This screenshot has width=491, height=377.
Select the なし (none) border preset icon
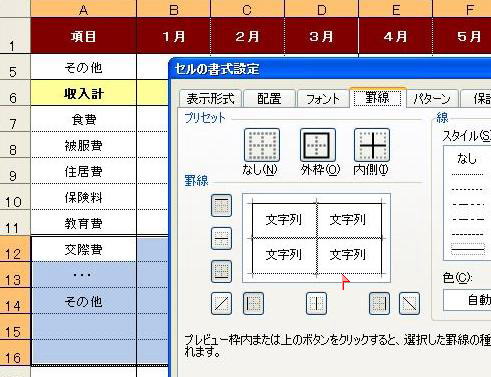262,145
